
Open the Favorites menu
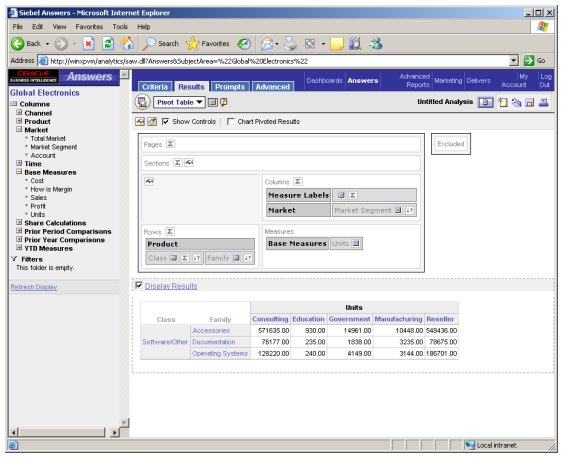click(x=89, y=27)
